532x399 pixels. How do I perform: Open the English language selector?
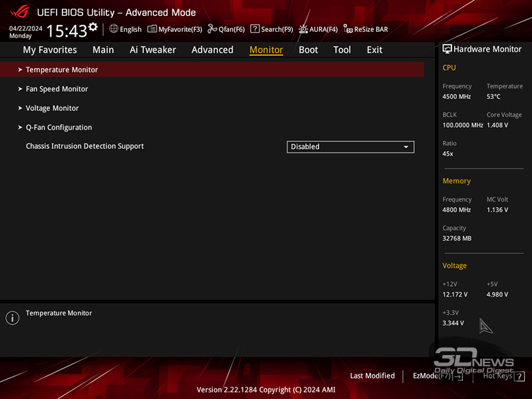pyautogui.click(x=126, y=29)
